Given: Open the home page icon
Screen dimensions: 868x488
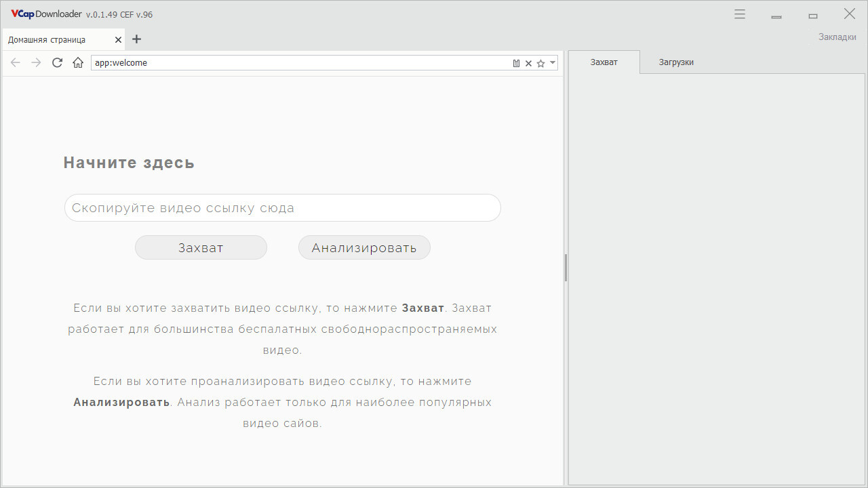Looking at the screenshot, I should pos(78,62).
